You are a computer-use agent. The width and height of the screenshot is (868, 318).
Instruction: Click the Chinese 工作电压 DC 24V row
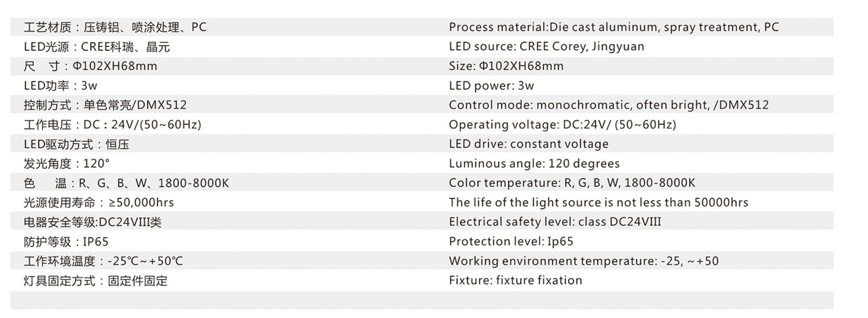tap(112, 125)
